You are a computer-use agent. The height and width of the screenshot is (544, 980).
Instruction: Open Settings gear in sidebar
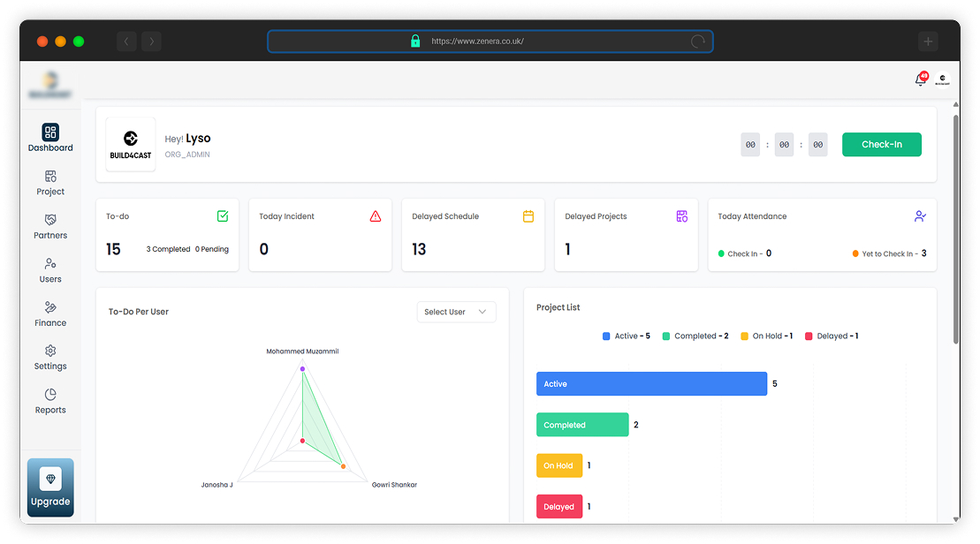[50, 351]
